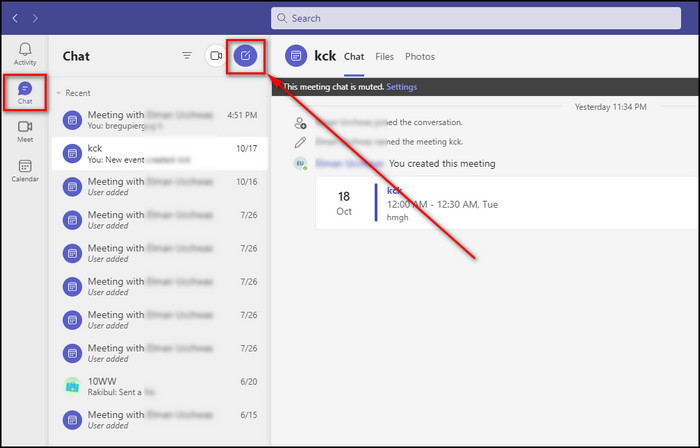Open the Activity bell

pyautogui.click(x=25, y=54)
